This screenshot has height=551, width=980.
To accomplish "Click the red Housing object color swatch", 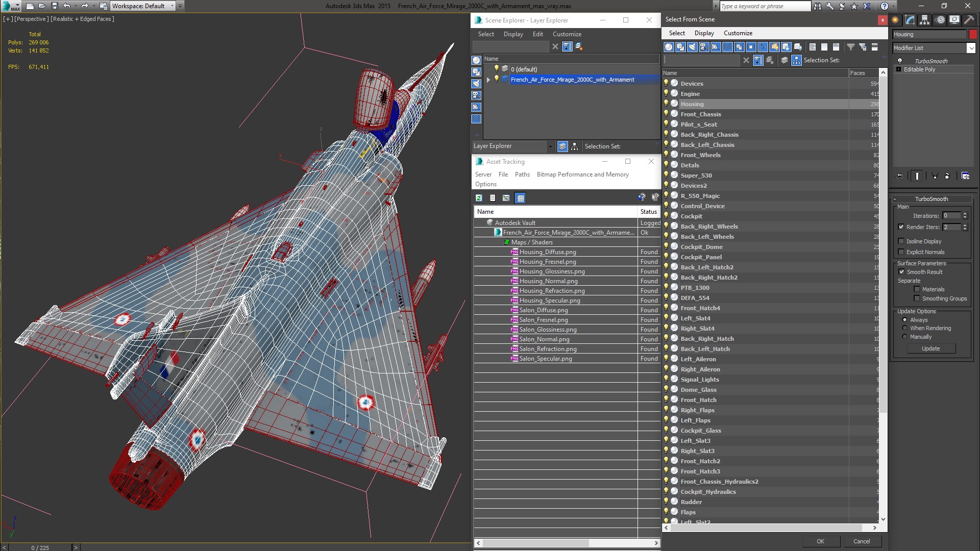I will coord(973,34).
